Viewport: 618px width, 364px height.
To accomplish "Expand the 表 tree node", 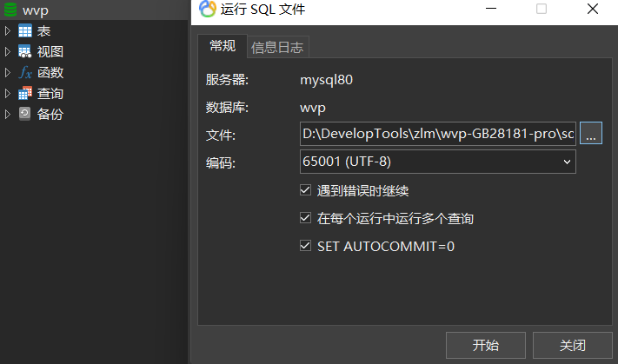I will click(8, 30).
